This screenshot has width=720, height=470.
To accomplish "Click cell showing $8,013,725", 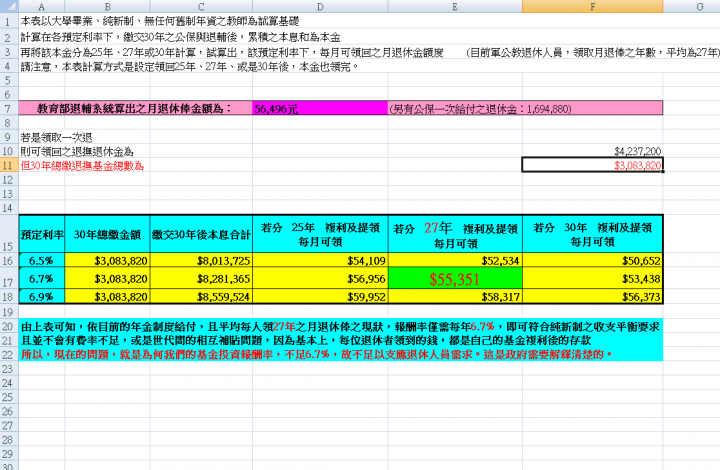I will 201,261.
